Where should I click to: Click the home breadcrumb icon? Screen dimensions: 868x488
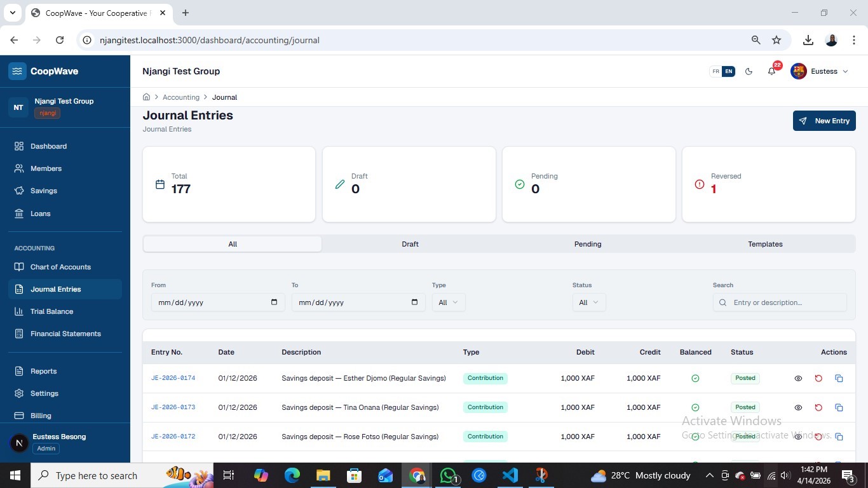coord(146,97)
